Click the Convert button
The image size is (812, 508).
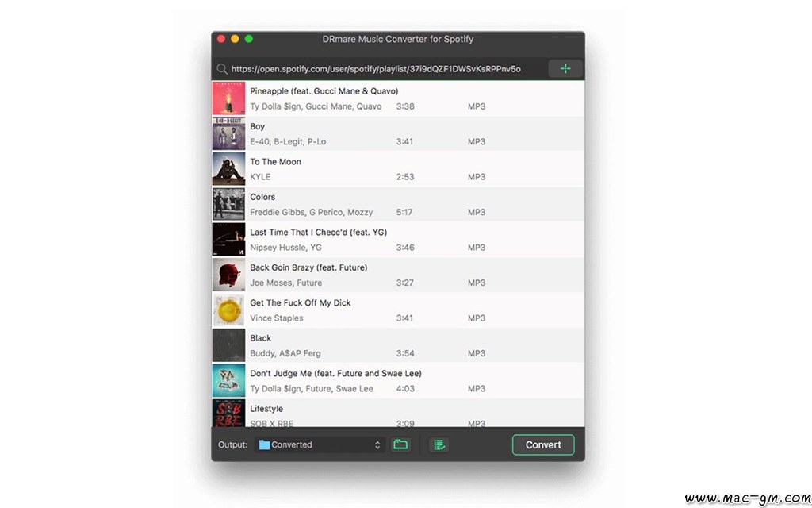[543, 444]
